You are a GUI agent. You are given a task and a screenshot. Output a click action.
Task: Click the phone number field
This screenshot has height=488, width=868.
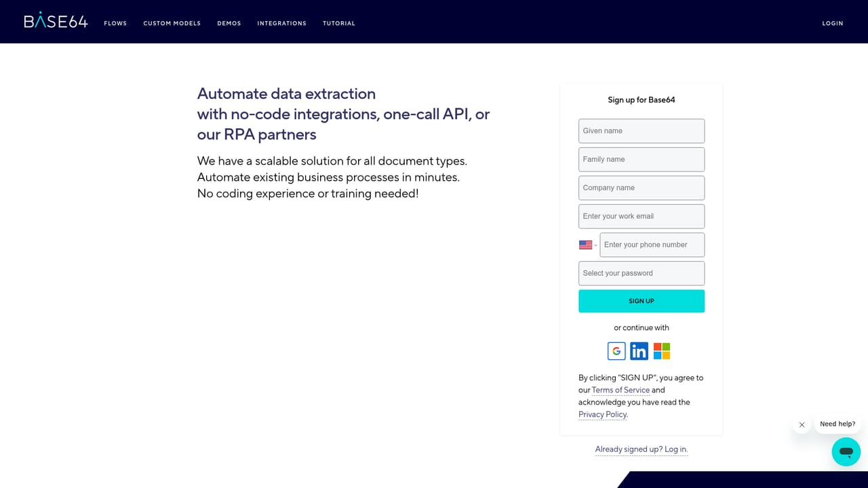coord(652,245)
